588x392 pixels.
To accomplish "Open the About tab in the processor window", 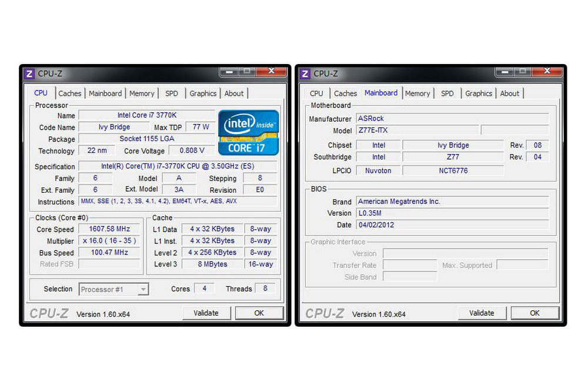I will tap(234, 93).
